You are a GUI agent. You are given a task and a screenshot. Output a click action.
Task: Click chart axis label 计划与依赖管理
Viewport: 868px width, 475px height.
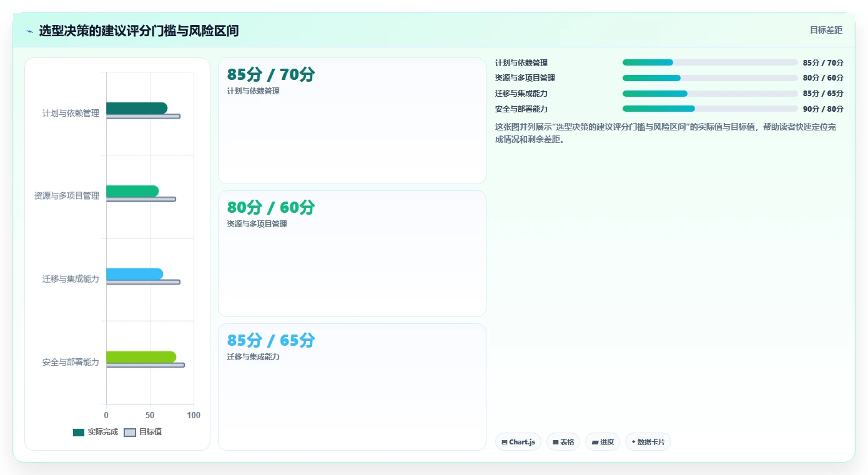click(x=71, y=114)
